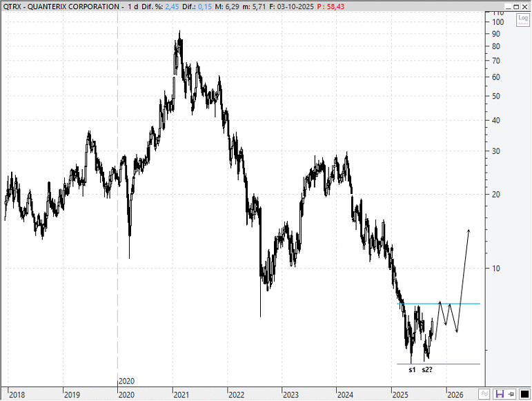This screenshot has height=401, width=532.
Task: Click the 2020 marker on time axis
Action: click(x=126, y=381)
